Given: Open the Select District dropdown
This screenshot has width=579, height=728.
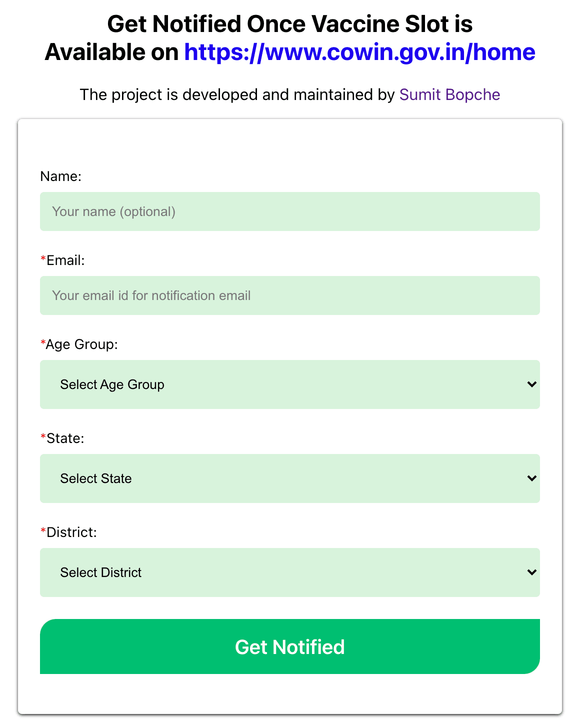Looking at the screenshot, I should click(290, 572).
